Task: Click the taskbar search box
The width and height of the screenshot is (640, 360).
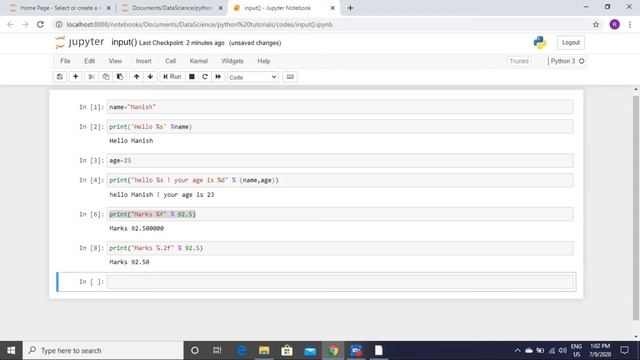Action: 103,351
